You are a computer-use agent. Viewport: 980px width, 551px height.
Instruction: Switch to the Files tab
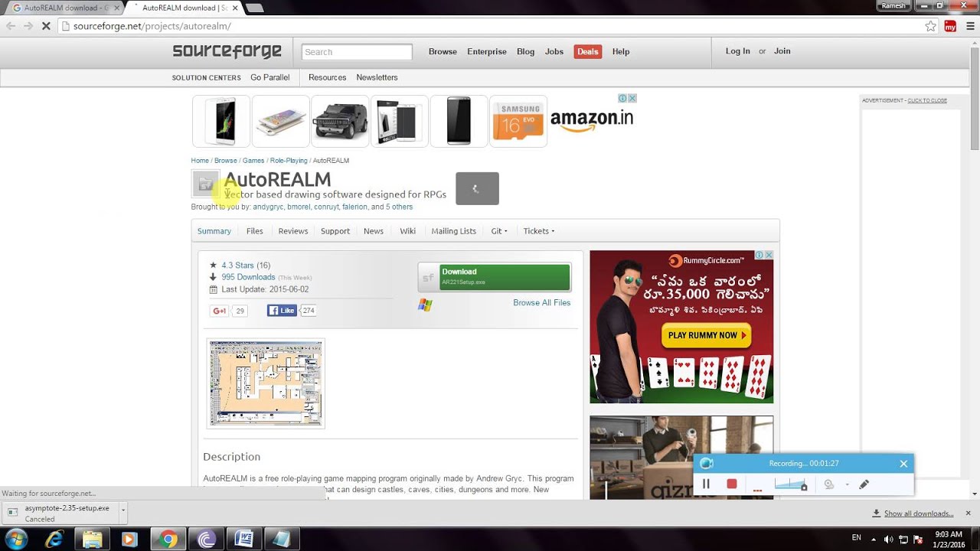click(255, 231)
